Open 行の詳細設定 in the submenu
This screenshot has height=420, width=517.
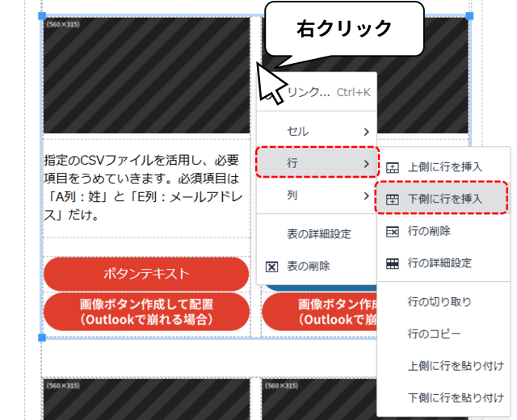(x=443, y=263)
